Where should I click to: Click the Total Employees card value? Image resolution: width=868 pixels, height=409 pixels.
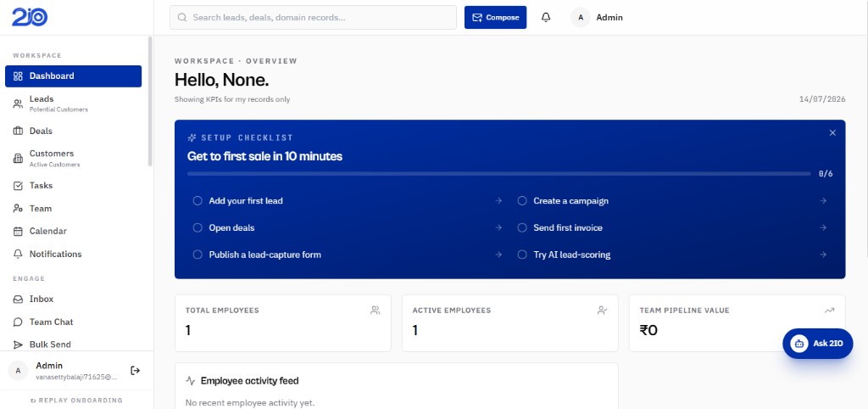click(188, 330)
